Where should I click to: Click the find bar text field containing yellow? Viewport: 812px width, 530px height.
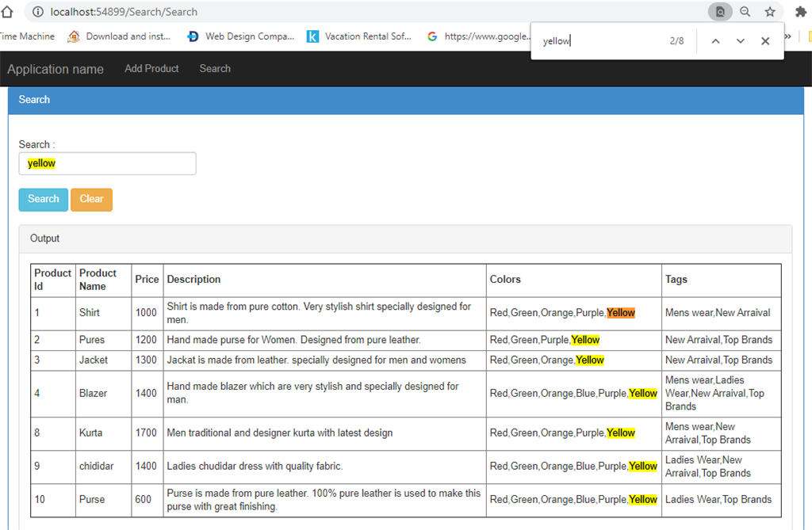tap(601, 41)
